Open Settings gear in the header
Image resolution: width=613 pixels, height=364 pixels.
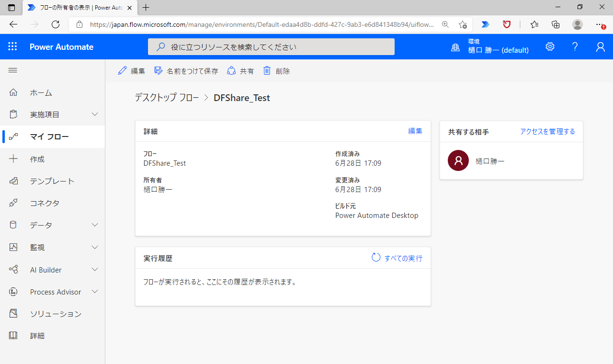click(x=550, y=46)
